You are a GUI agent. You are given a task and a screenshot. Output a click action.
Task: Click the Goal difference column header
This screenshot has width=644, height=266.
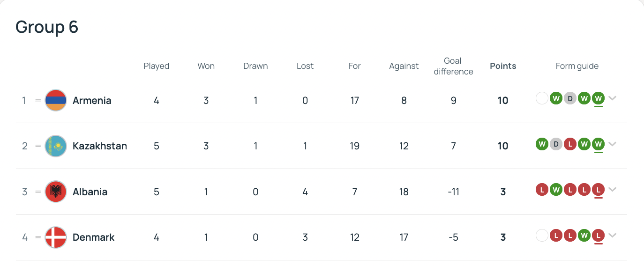point(453,66)
